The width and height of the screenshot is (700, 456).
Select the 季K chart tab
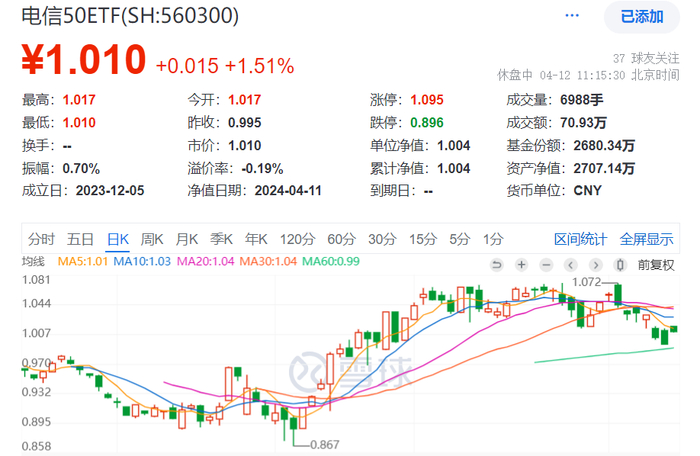(x=221, y=239)
